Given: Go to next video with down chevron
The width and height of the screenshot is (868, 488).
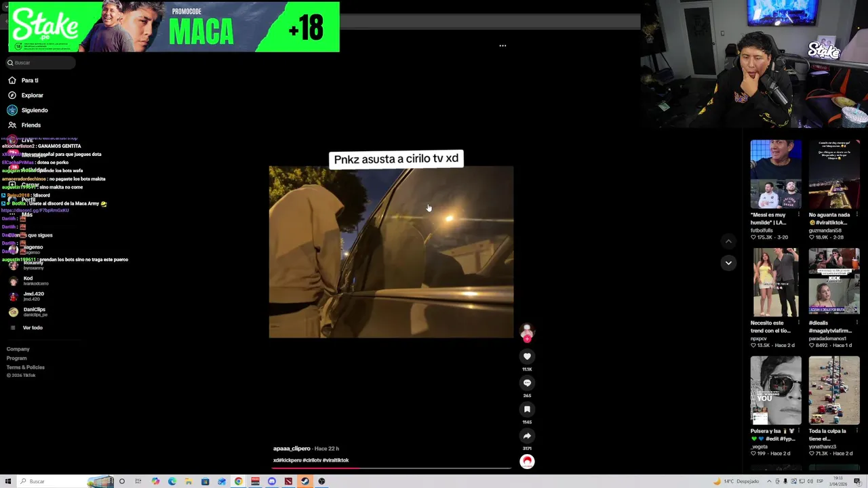Looking at the screenshot, I should point(728,263).
